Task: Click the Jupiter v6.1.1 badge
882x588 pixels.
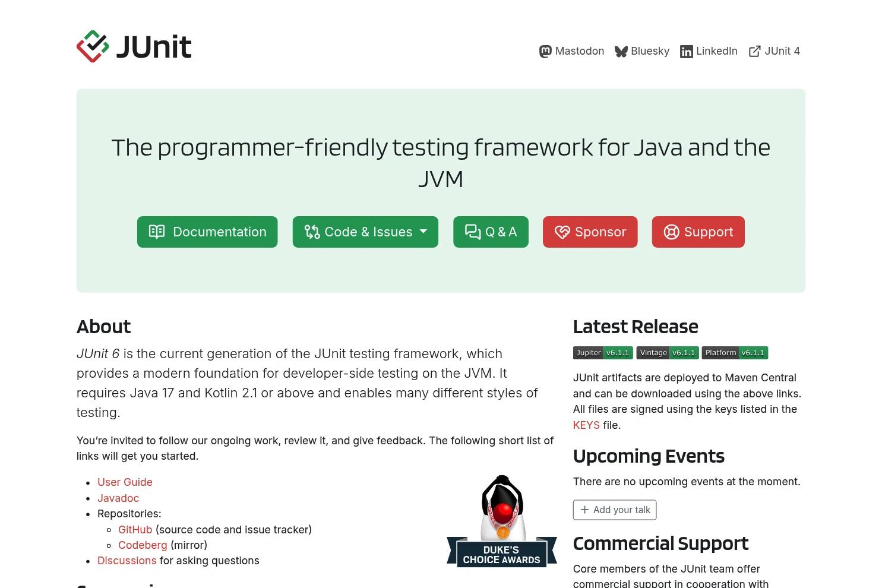Action: [603, 353]
